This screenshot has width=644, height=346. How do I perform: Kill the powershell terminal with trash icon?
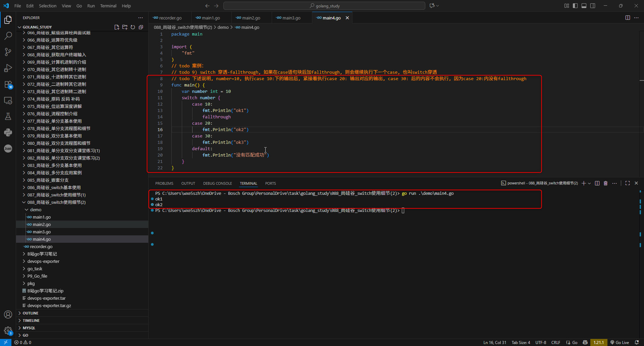coord(606,183)
